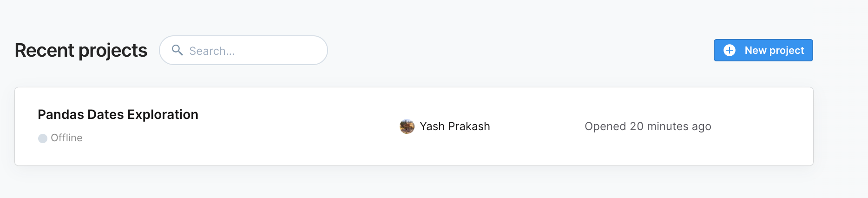Click the word "Opened" in the timestamp
The image size is (868, 198).
coord(605,126)
